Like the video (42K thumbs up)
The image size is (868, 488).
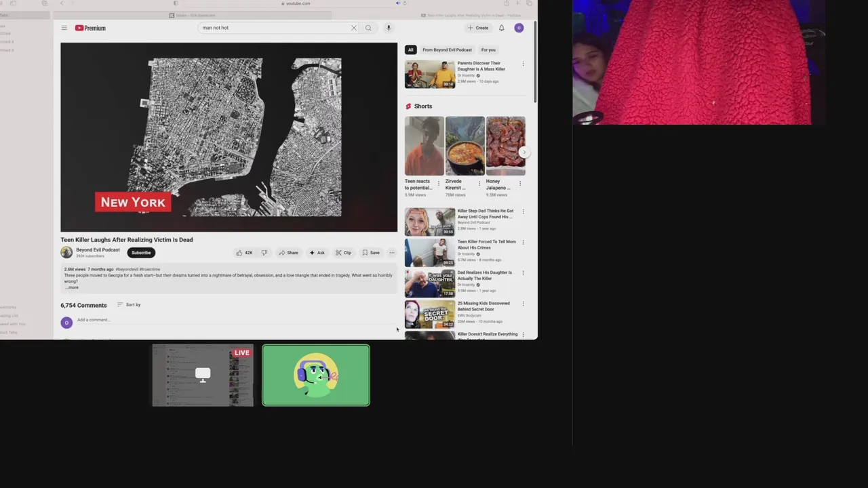tap(244, 253)
